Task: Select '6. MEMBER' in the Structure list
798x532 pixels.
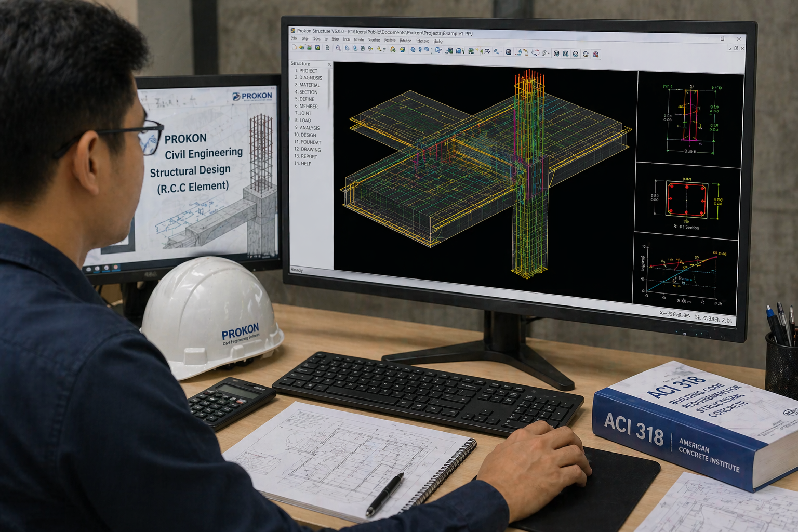Action: point(306,107)
